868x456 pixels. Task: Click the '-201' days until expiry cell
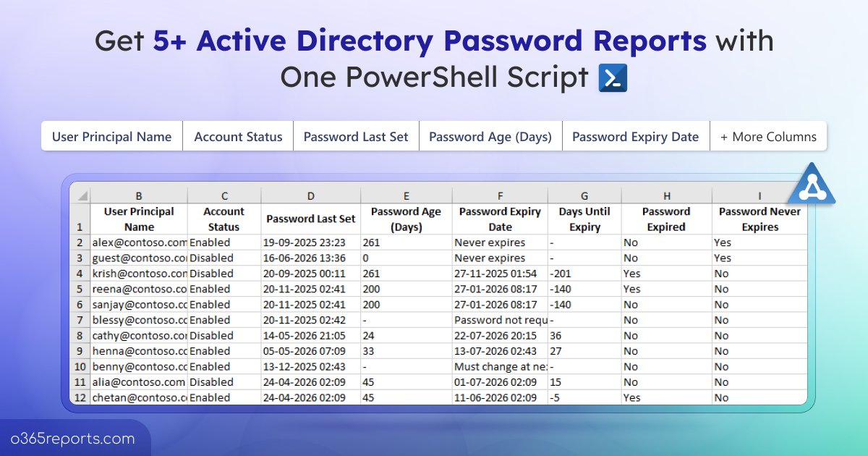584,274
